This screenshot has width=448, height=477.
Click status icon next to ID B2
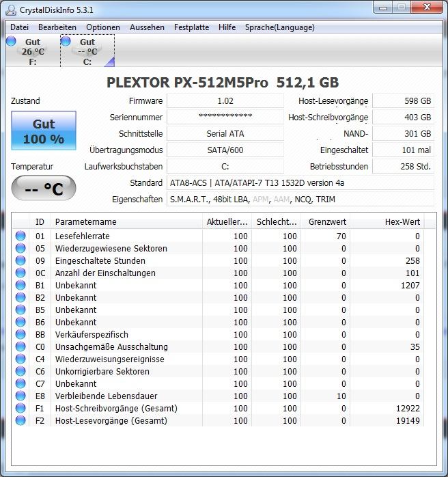(20, 297)
